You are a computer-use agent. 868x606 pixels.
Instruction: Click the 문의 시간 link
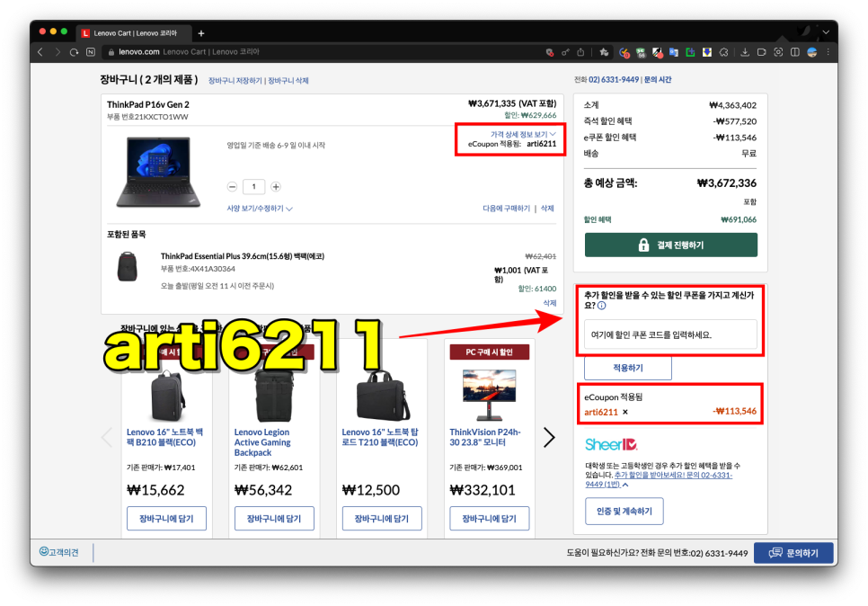pos(658,80)
